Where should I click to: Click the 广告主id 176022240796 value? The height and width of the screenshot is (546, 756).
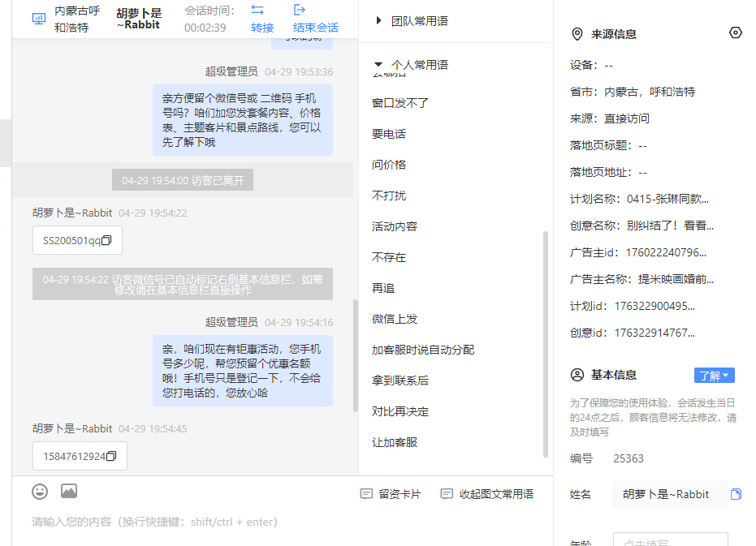[666, 252]
